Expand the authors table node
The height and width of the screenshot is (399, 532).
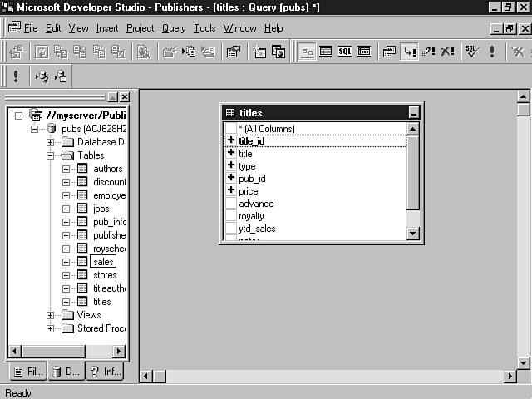coord(66,169)
